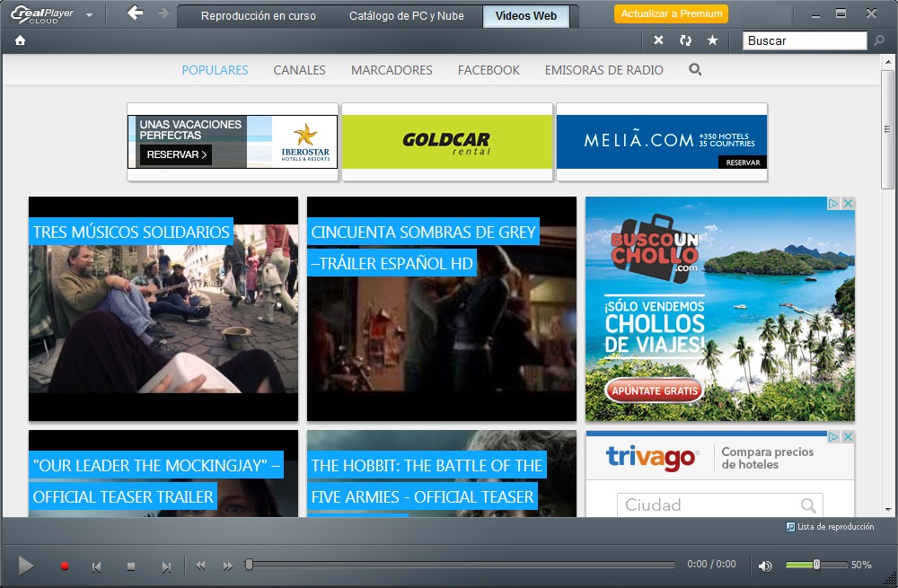Open The Hobbit official teaser video

coord(442,473)
